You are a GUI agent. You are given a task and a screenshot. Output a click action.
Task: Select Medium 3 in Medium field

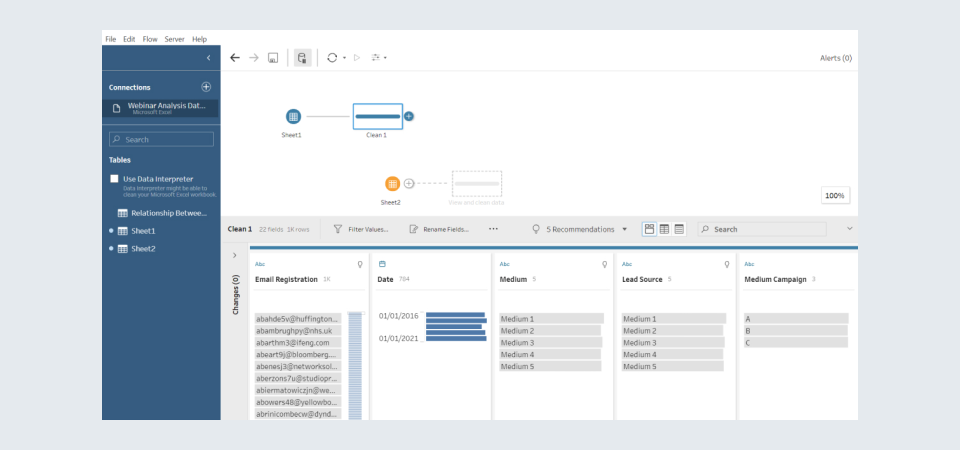click(x=550, y=343)
